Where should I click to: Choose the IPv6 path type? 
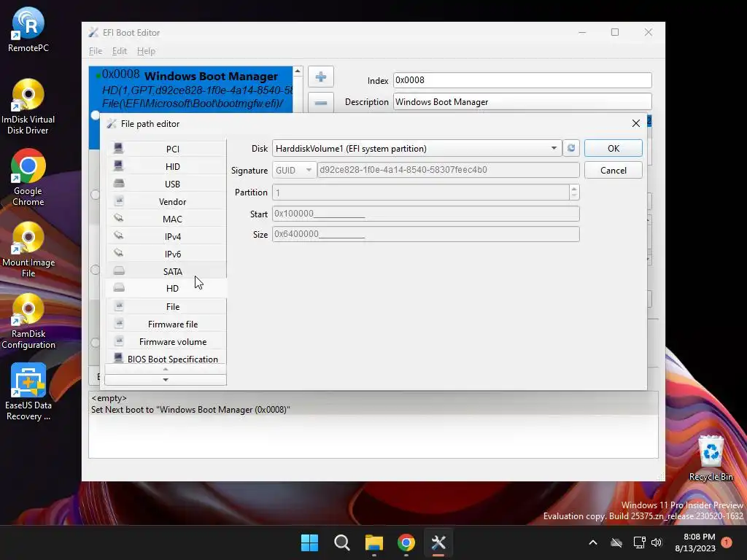pyautogui.click(x=166, y=254)
